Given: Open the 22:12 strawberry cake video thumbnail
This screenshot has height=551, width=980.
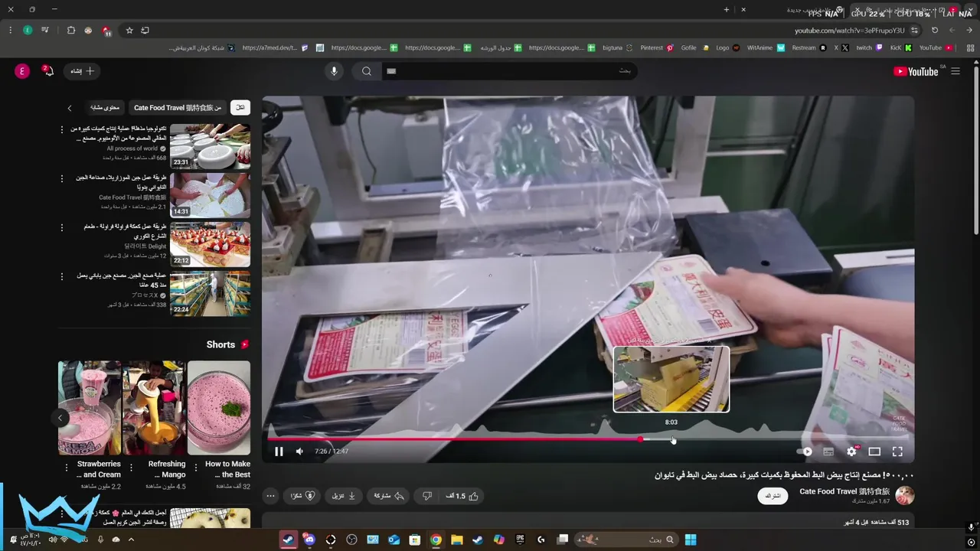Looking at the screenshot, I should click(210, 244).
